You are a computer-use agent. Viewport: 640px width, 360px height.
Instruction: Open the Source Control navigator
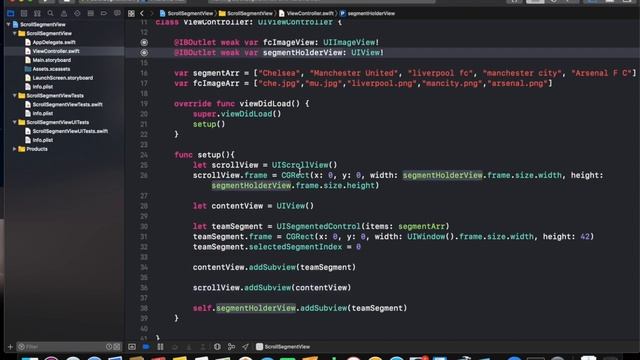pyautogui.click(x=24, y=13)
